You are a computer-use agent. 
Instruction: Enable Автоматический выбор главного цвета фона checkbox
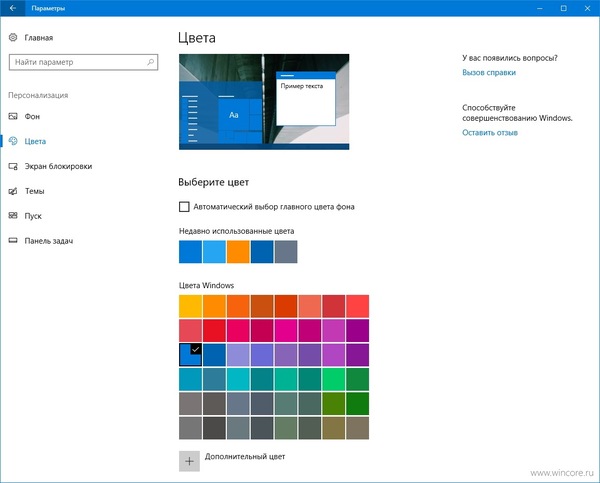pos(184,207)
